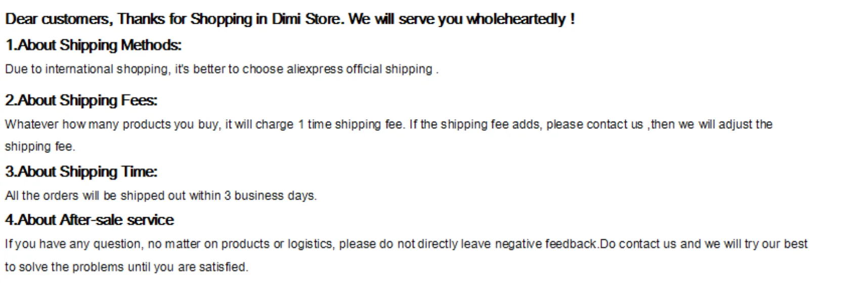868x301 pixels.
Task: Click the "1 time shipping fee" phrase
Action: pos(350,124)
